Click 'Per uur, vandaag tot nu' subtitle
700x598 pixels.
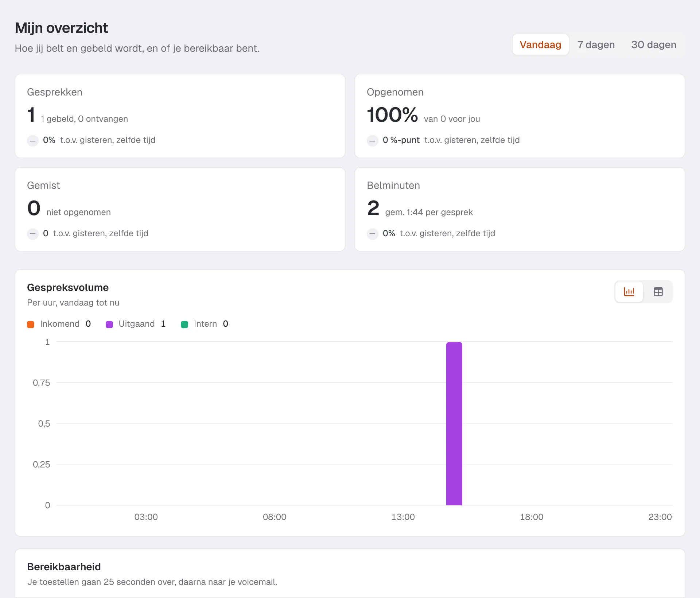coord(73,303)
